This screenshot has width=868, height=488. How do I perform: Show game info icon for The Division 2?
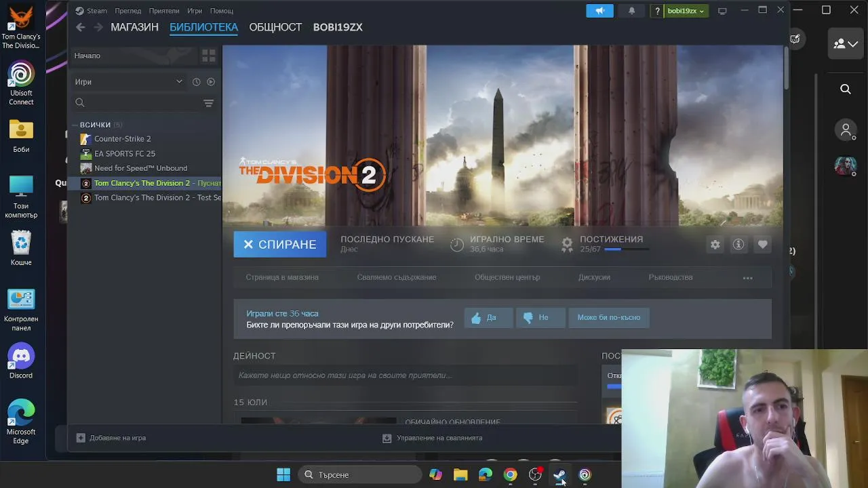[x=738, y=245]
